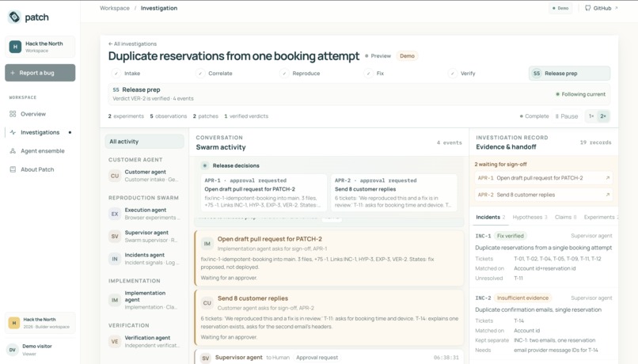The width and height of the screenshot is (638, 364).
Task: Switch to the Incidents tab
Action: [x=490, y=217]
